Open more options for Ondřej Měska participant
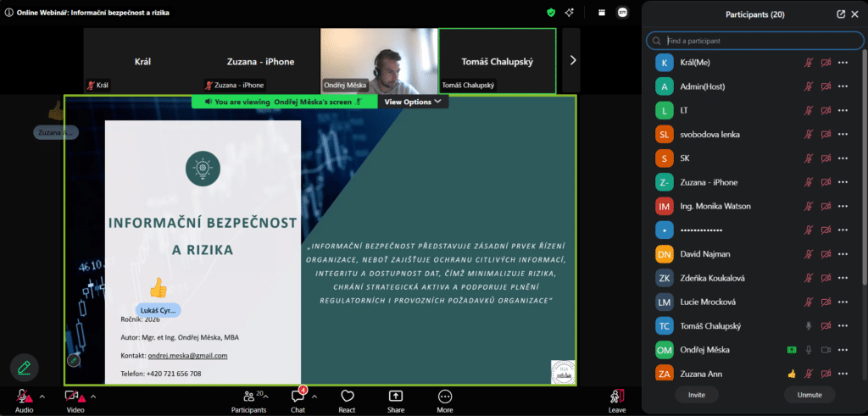 tap(843, 350)
